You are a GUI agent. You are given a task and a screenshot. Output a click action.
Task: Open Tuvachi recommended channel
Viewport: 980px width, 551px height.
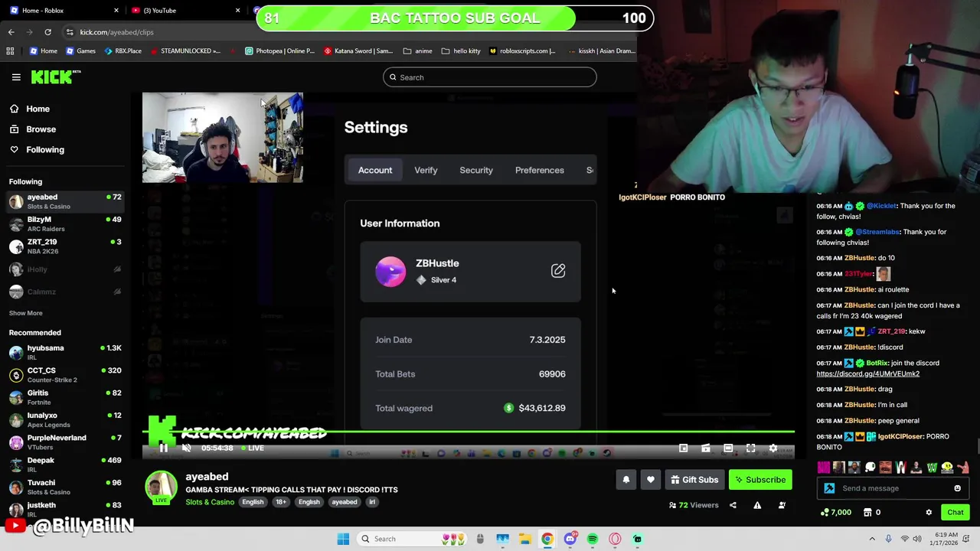[66, 487]
